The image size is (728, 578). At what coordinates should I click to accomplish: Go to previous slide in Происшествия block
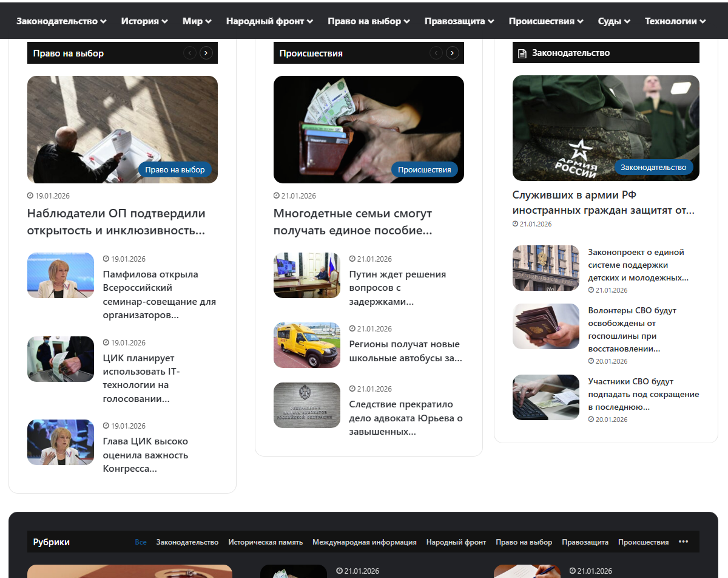436,53
